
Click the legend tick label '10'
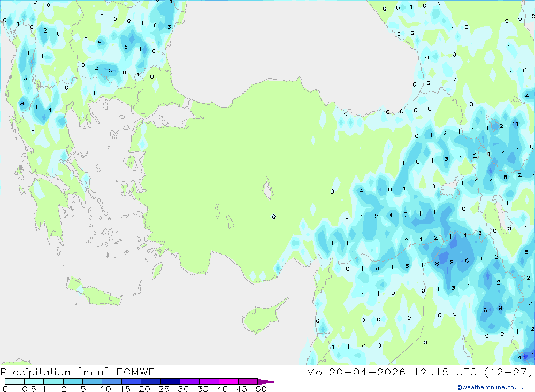[x=106, y=389]
